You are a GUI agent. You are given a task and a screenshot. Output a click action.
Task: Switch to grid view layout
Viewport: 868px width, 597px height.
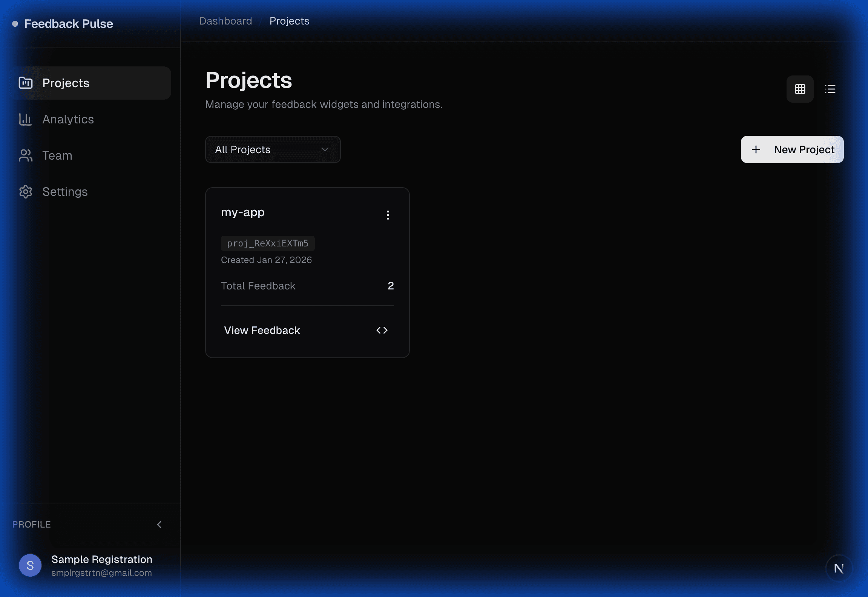799,89
